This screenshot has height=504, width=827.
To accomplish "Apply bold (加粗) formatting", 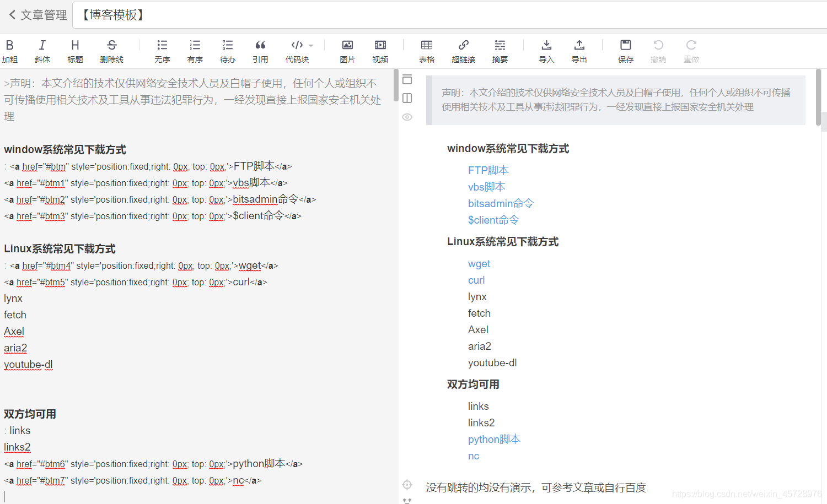I will (9, 51).
